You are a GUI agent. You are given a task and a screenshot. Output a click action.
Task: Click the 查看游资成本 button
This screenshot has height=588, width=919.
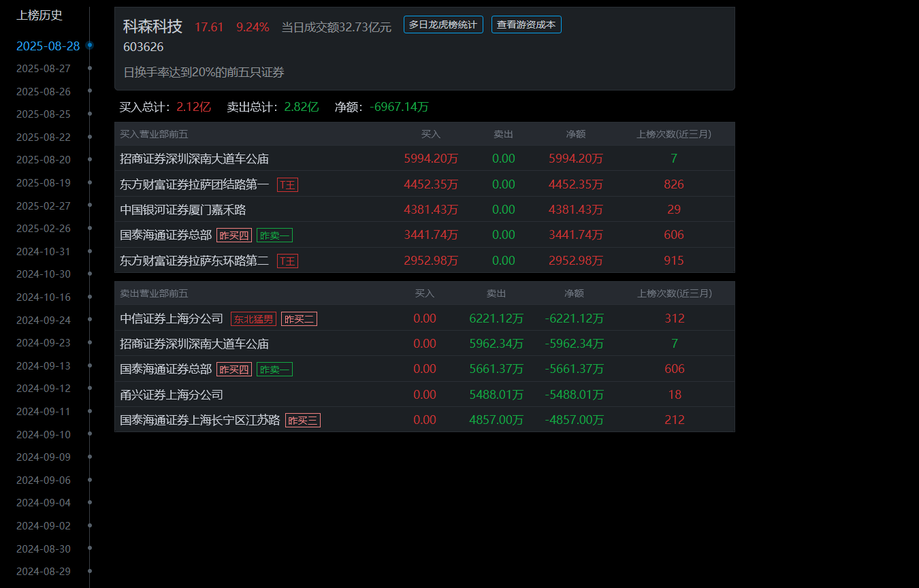526,24
